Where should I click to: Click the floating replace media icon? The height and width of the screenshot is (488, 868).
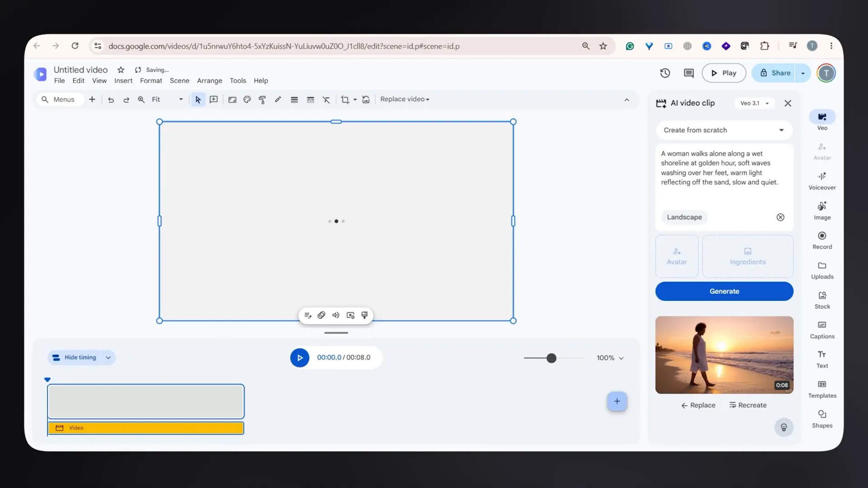[x=350, y=315]
